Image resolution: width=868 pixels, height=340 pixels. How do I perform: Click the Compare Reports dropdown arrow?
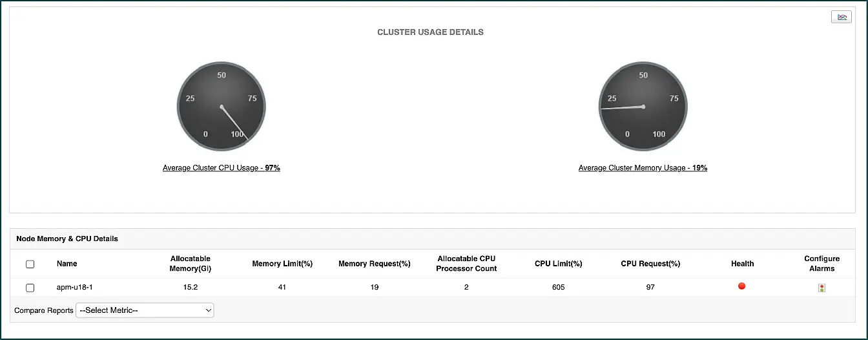click(x=208, y=310)
